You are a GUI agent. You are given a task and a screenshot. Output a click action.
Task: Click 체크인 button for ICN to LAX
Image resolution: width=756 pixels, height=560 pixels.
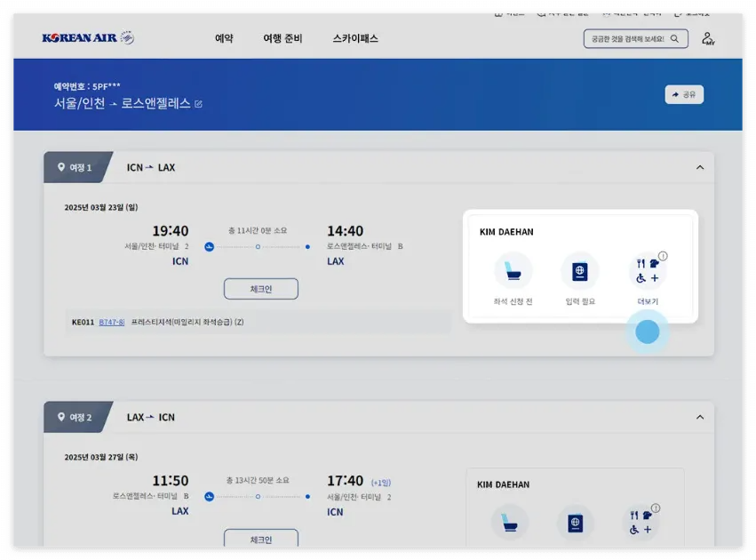click(x=261, y=288)
